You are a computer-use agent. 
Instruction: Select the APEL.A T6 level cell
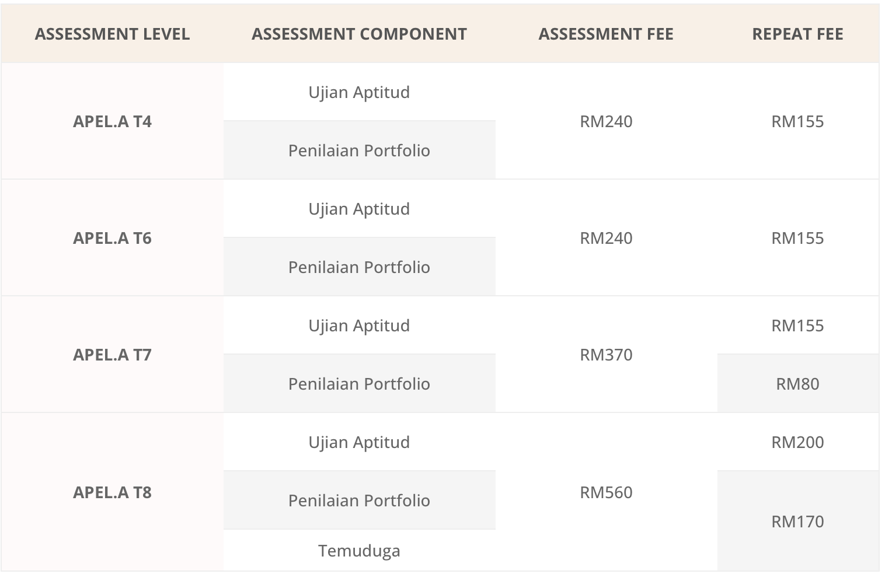112,238
